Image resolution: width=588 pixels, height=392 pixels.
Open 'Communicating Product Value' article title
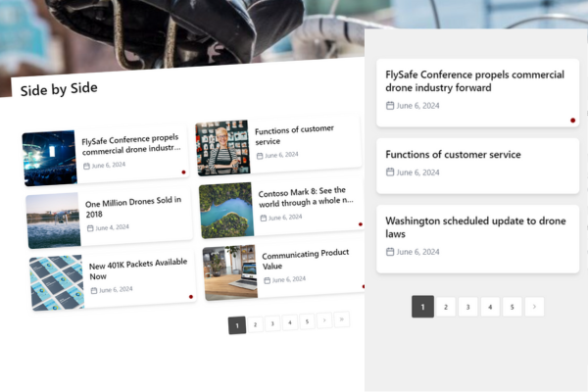point(305,260)
